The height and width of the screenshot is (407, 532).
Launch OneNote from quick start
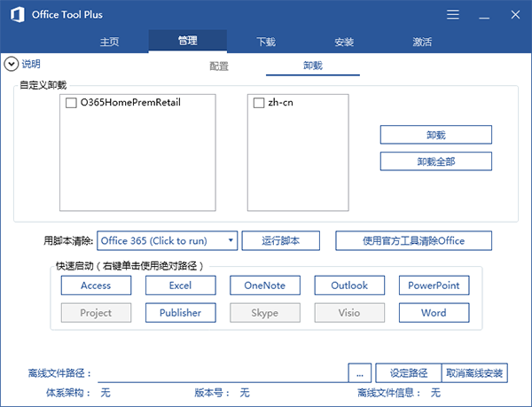tap(265, 286)
